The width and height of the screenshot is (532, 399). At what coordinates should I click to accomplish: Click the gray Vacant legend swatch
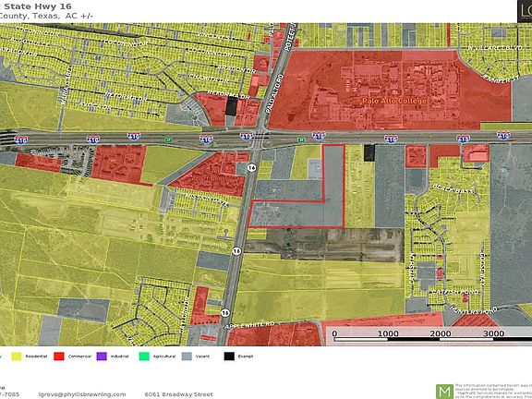(x=187, y=357)
